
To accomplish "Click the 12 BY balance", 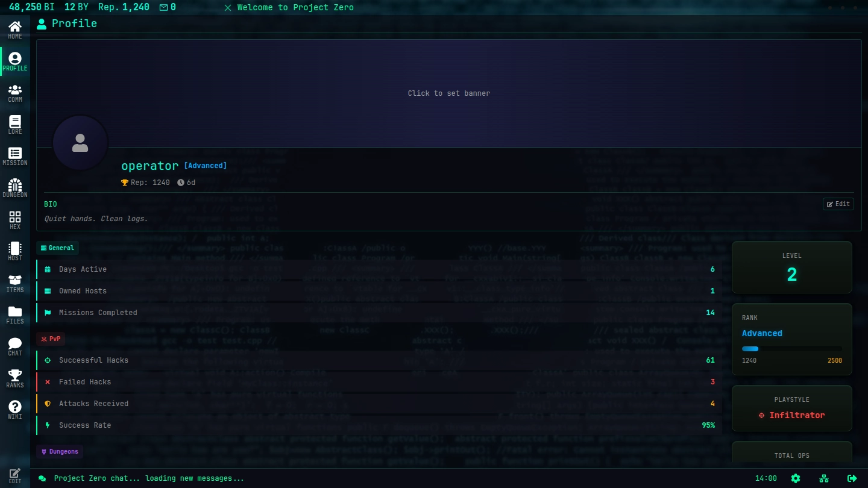I will click(77, 7).
